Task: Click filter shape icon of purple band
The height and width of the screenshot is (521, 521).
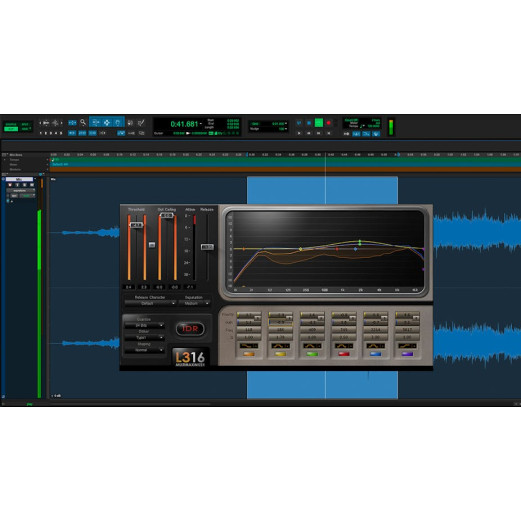Action: (x=407, y=346)
